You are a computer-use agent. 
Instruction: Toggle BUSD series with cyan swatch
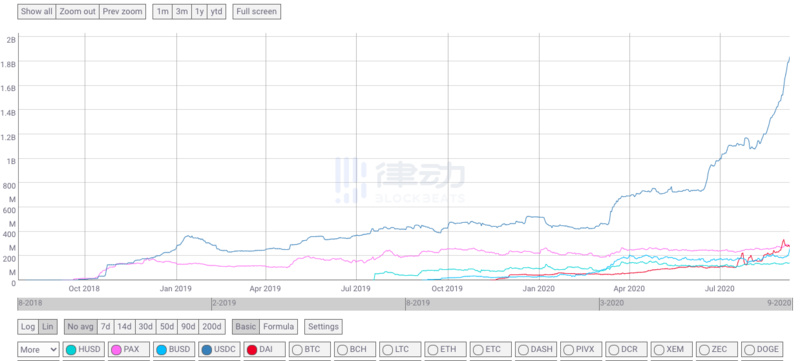click(174, 350)
